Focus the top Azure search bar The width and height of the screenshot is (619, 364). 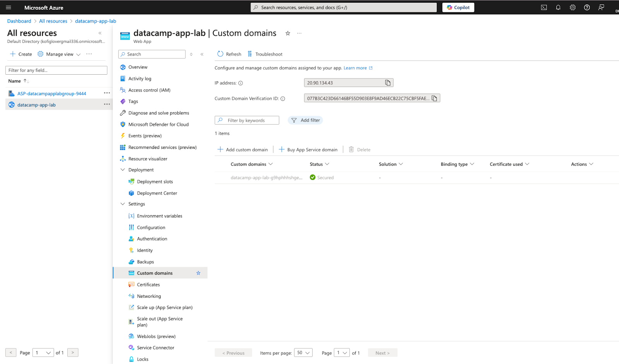344,7
